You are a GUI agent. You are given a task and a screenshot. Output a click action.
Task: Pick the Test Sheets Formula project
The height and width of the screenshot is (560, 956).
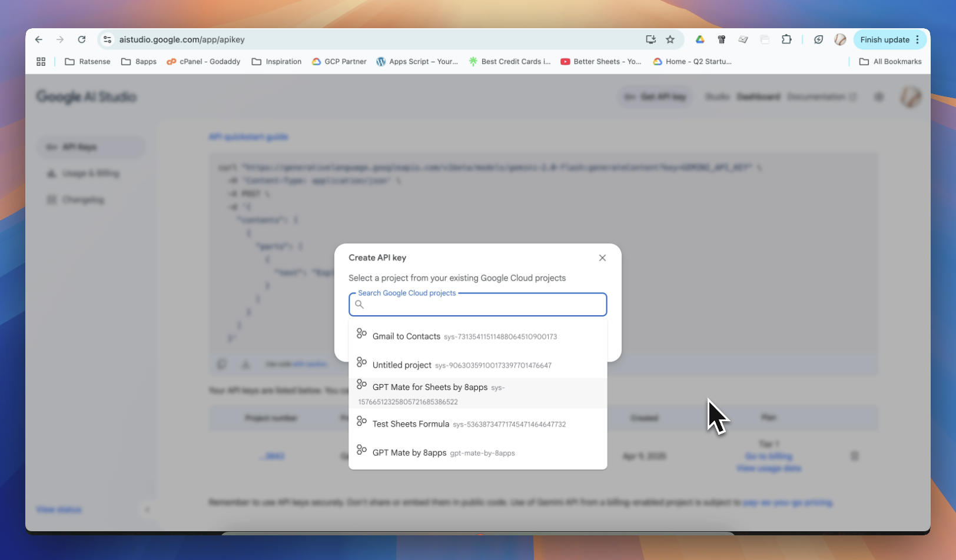click(410, 424)
